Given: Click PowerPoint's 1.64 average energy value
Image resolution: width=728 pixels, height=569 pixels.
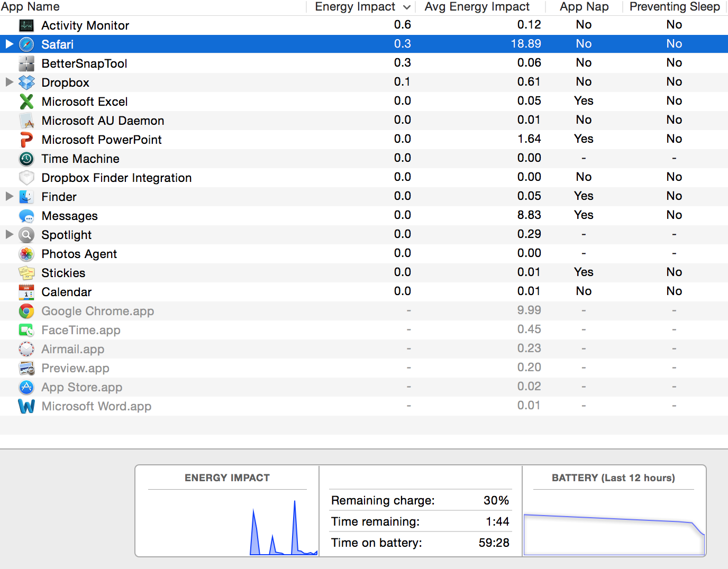Looking at the screenshot, I should click(529, 139).
